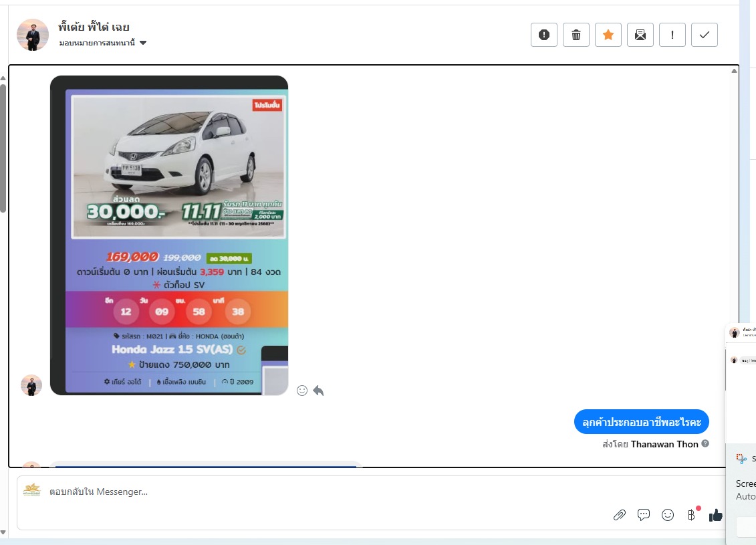Mark conversation done with checkmark button

coord(704,35)
